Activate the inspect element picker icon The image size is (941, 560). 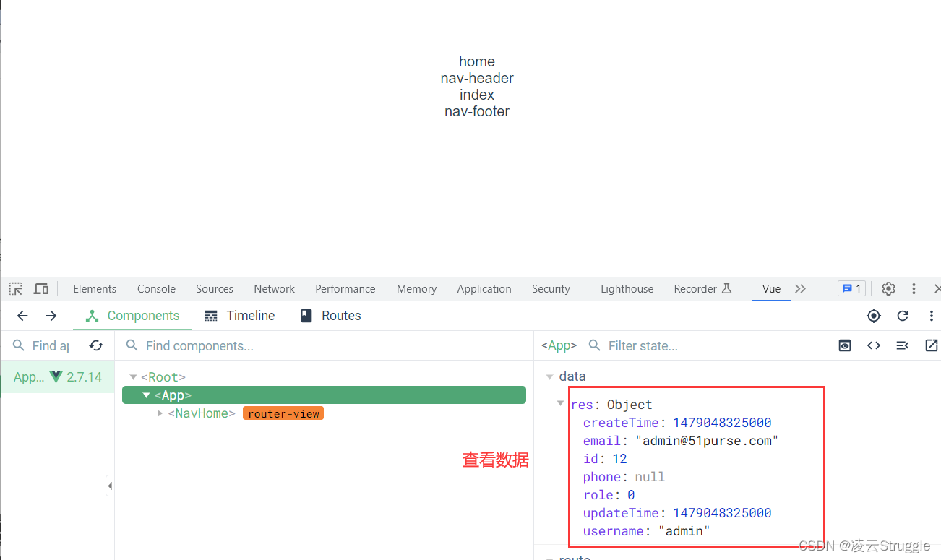tap(16, 288)
